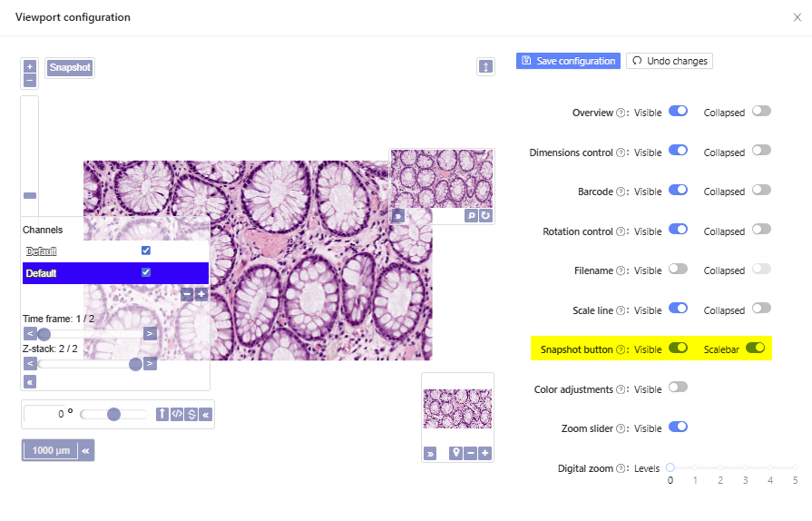
Task: Click Save configuration button
Action: tap(568, 61)
